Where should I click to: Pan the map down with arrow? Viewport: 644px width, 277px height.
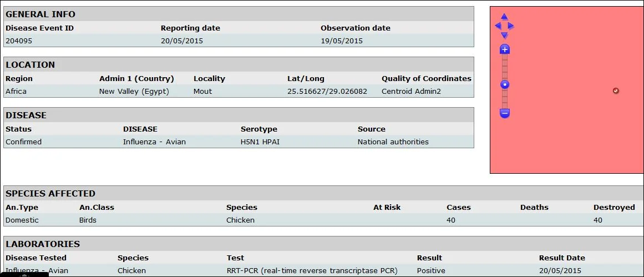(x=504, y=36)
